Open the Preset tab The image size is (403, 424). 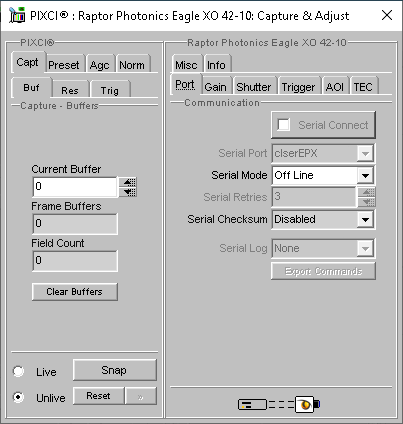point(64,64)
